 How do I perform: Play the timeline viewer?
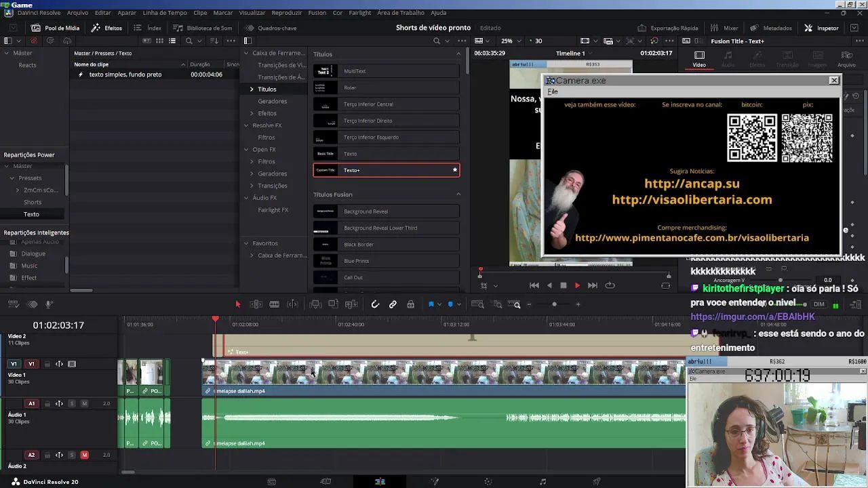(x=577, y=285)
